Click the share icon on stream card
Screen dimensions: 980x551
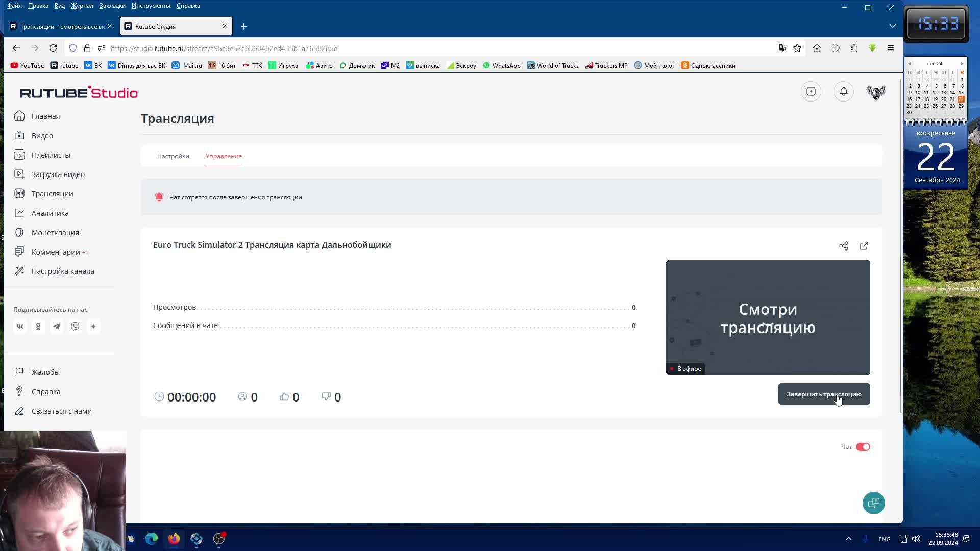(844, 245)
